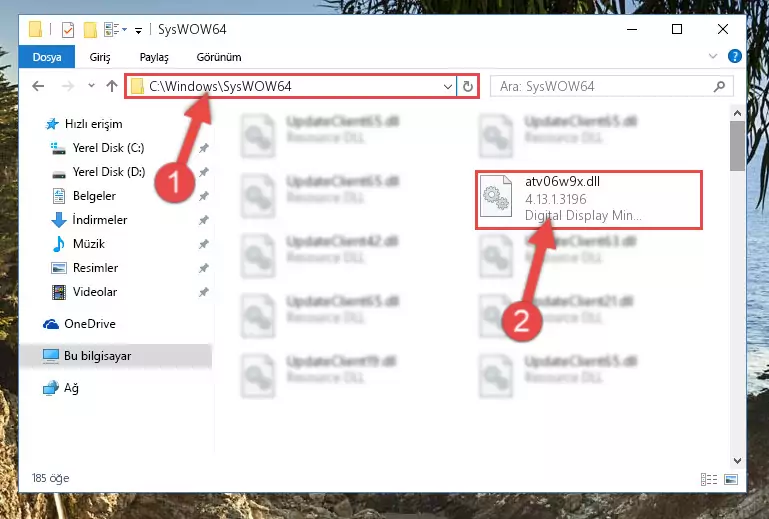769x519 pixels.
Task: Click the OneDrive cloud icon
Action: [x=51, y=324]
